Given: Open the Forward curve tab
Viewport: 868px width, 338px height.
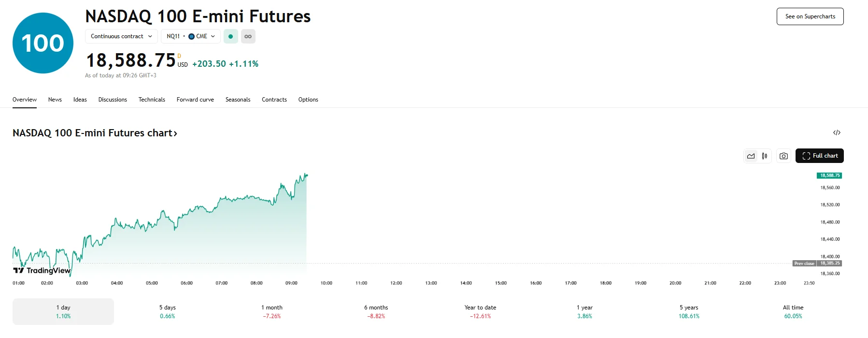Looking at the screenshot, I should point(195,100).
